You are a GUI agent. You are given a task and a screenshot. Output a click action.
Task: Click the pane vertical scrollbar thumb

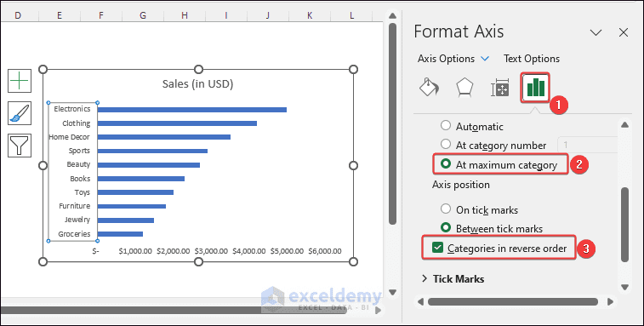click(624, 224)
